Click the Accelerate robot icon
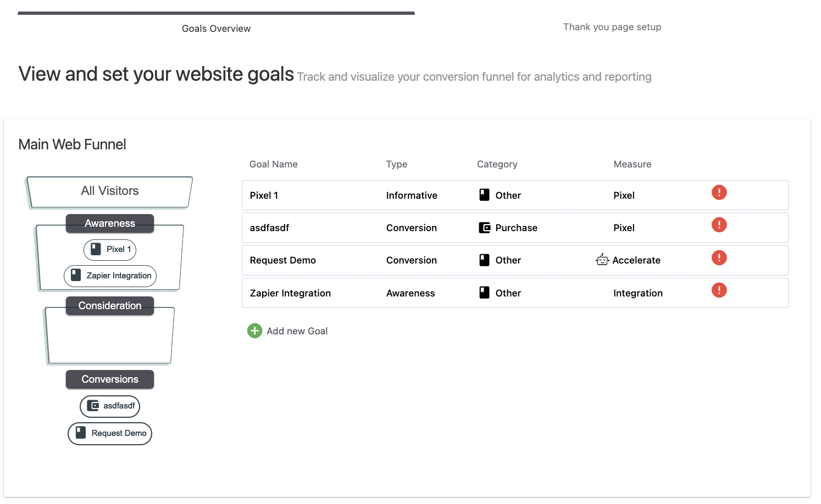Image resolution: width=821 pixels, height=504 pixels. click(x=602, y=260)
